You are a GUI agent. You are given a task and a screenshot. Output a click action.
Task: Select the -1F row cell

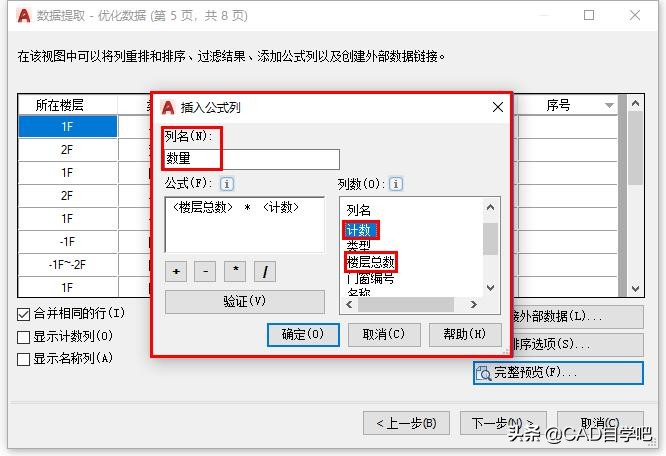68,242
